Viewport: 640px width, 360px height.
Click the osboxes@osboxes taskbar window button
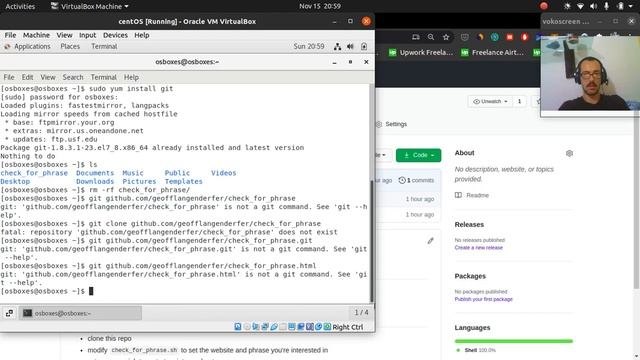click(80, 313)
